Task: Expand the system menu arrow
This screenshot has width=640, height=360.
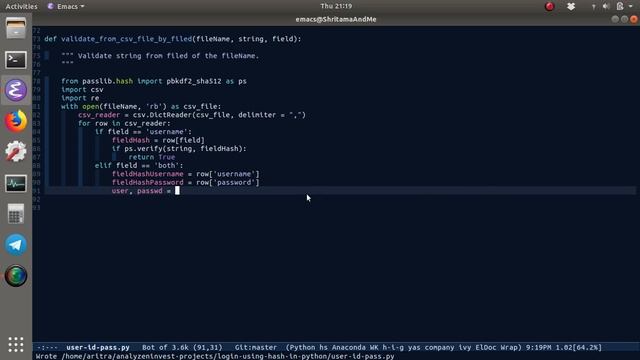Action: tap(631, 7)
